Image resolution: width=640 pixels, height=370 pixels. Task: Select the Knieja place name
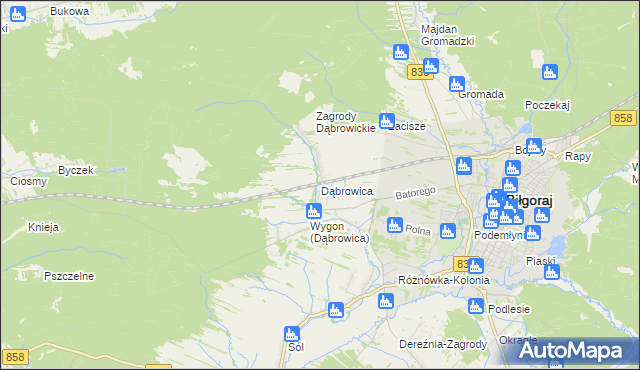43,227
